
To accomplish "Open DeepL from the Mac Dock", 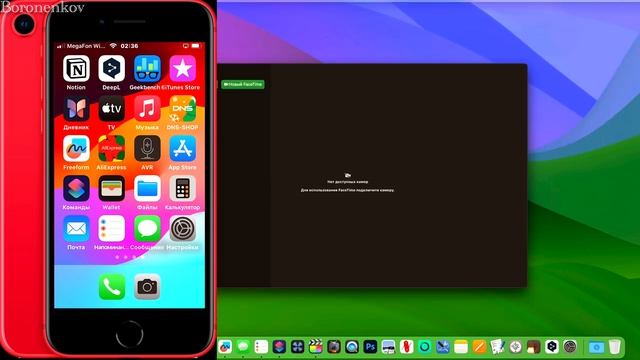I will 552,347.
